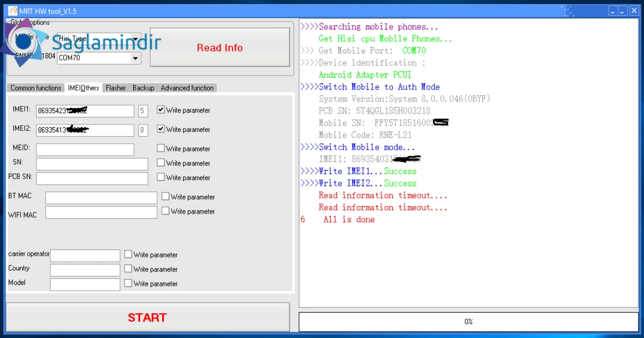The height and width of the screenshot is (338, 644).
Task: Open the Common functions tab
Action: 36,88
